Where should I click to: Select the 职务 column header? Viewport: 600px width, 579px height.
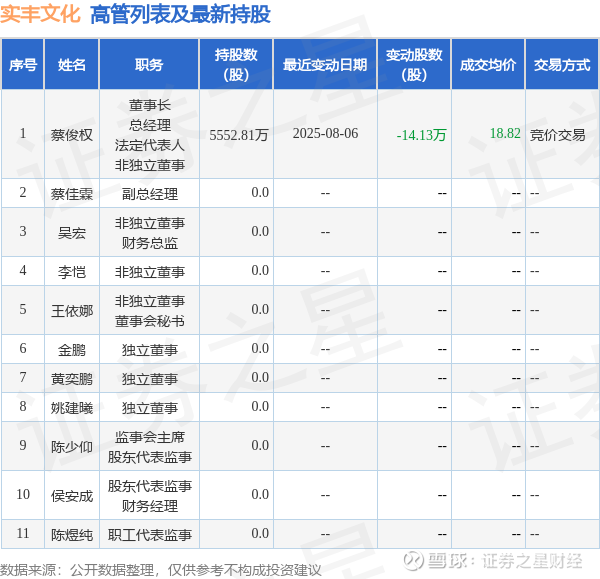pos(149,64)
